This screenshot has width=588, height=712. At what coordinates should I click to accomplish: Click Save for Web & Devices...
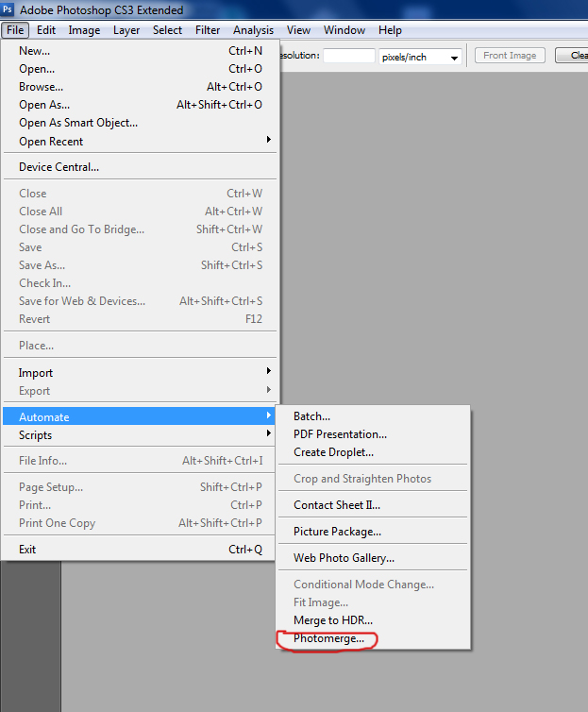click(140, 301)
